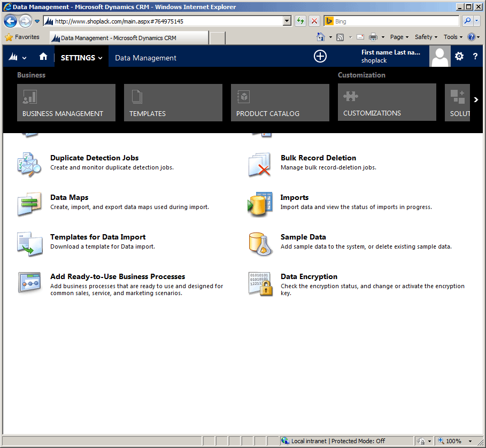486x448 pixels.
Task: Click the Stop loading X icon
Action: pyautogui.click(x=314, y=21)
